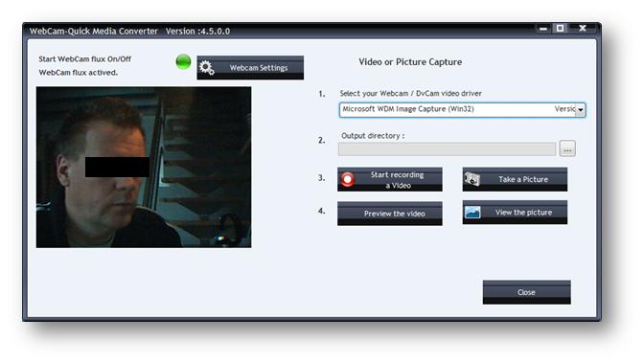Minimize the WebCam-Quick Media Converter window
The width and height of the screenshot is (644, 363).
point(543,29)
